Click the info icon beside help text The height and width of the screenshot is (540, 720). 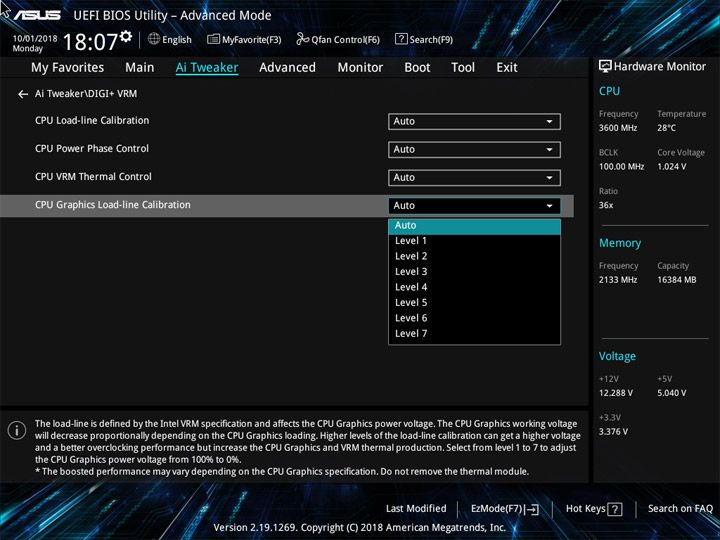tap(17, 430)
